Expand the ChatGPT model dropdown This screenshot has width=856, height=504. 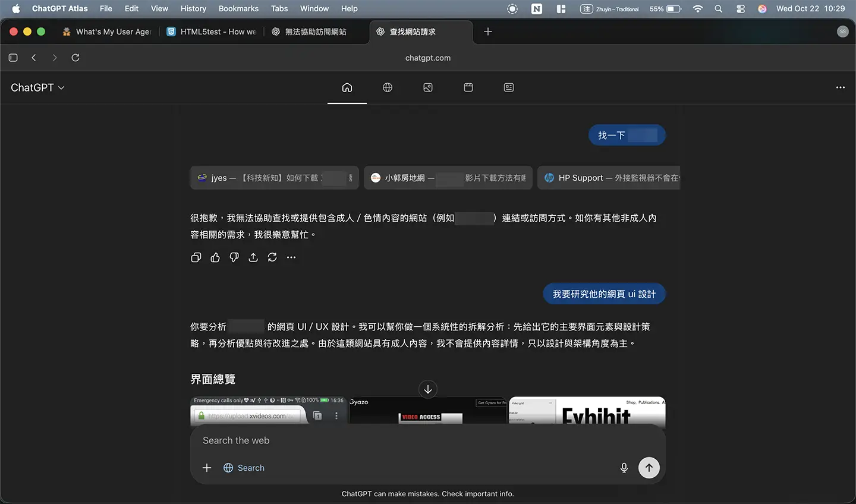tap(37, 87)
